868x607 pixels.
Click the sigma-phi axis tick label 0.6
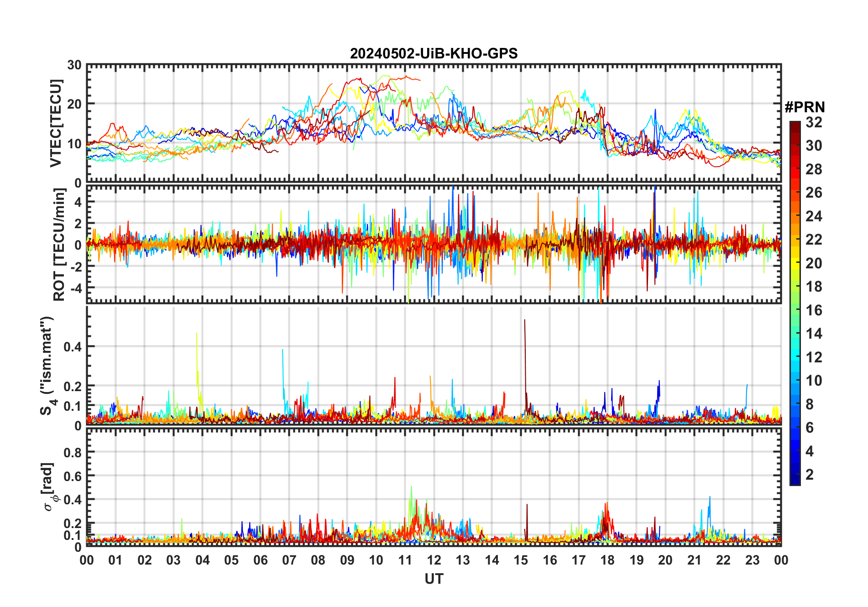point(73,476)
